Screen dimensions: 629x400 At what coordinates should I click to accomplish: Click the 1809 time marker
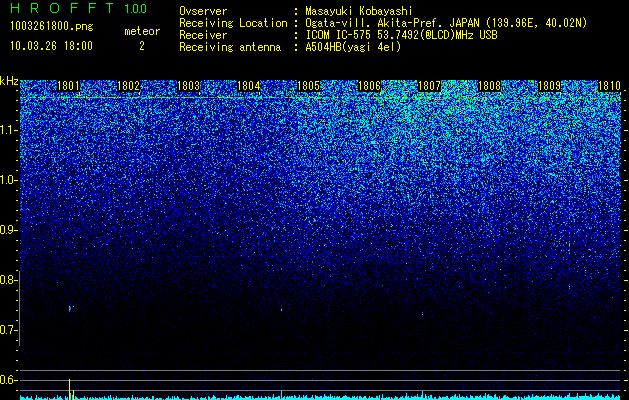549,86
